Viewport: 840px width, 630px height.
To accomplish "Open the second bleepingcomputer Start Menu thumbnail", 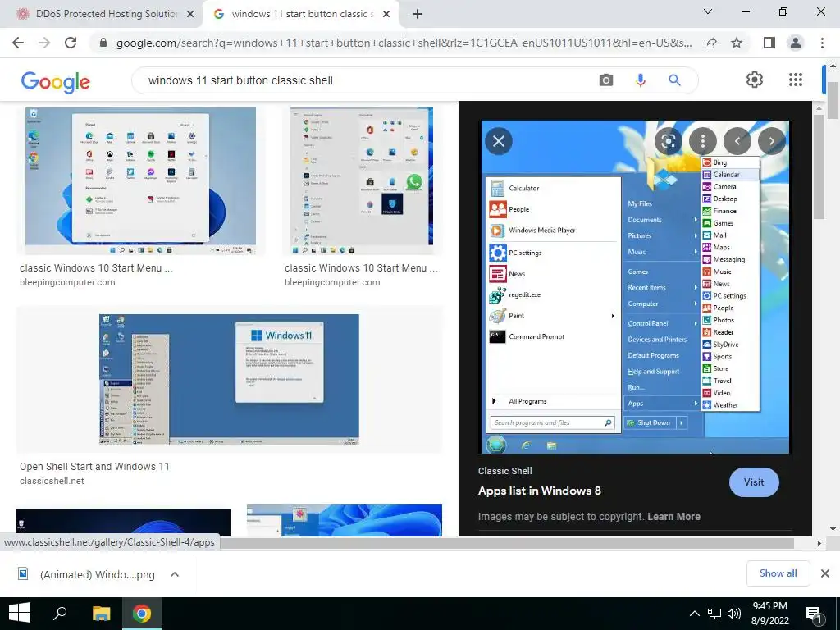I will (x=362, y=180).
